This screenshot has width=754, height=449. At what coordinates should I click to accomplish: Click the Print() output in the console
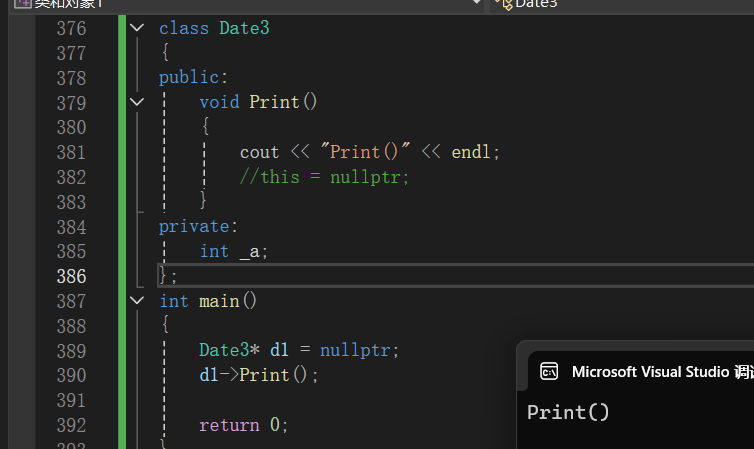coord(568,412)
